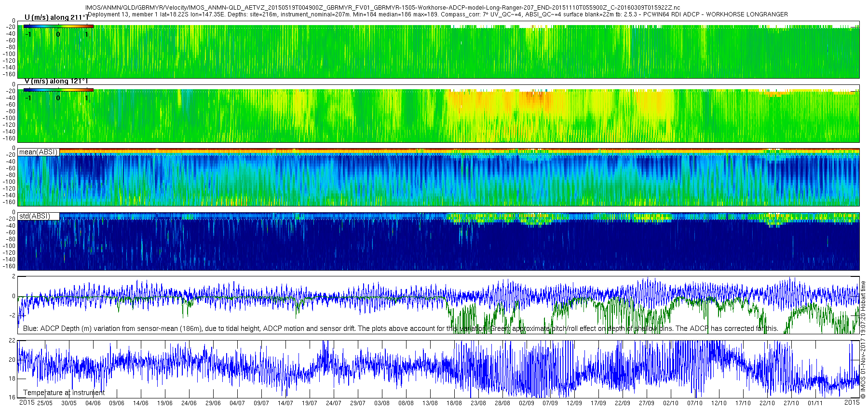The image size is (868, 410).
Task: Click the date tick '14/06'
Action: click(x=141, y=403)
